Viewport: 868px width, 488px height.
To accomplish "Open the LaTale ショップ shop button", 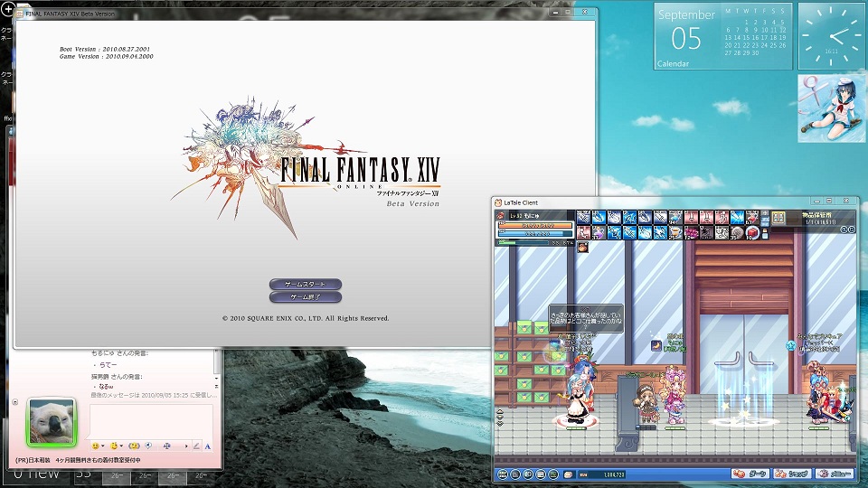I will (793, 474).
